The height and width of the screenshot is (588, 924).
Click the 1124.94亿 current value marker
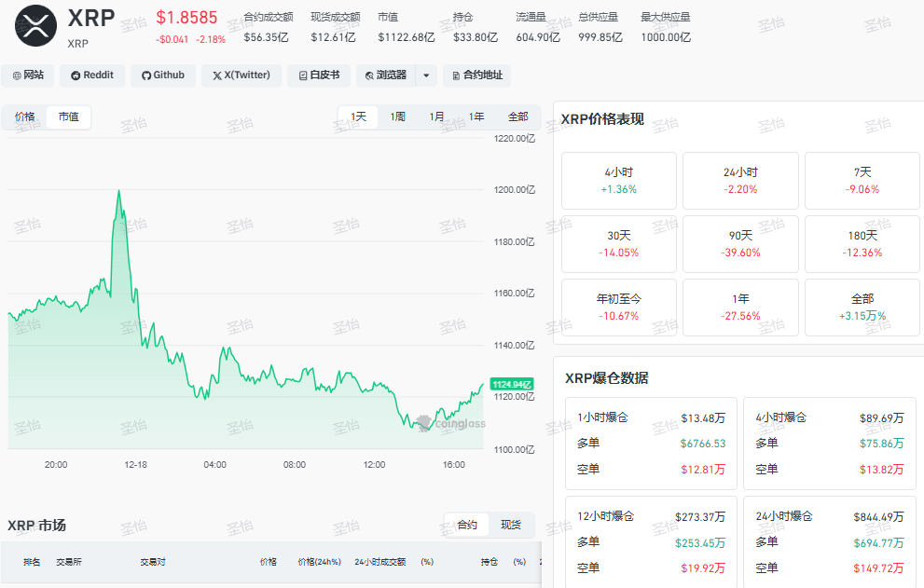[512, 384]
